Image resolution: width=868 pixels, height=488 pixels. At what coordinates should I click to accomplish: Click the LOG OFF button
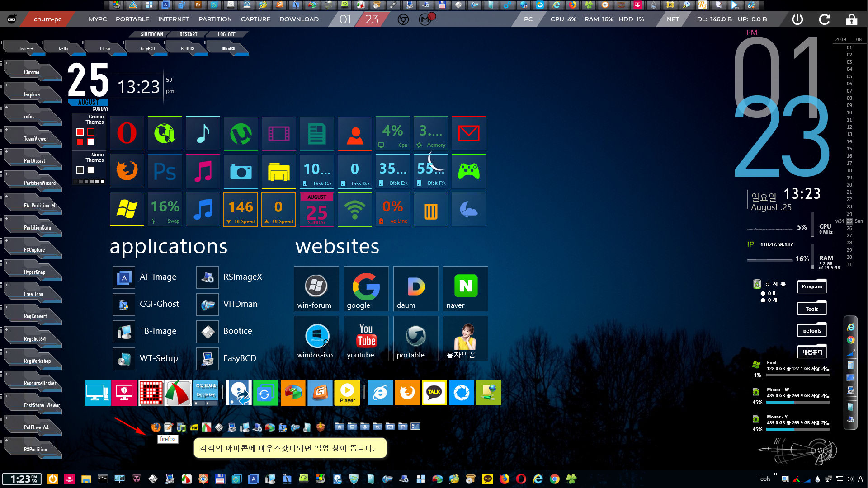click(226, 34)
